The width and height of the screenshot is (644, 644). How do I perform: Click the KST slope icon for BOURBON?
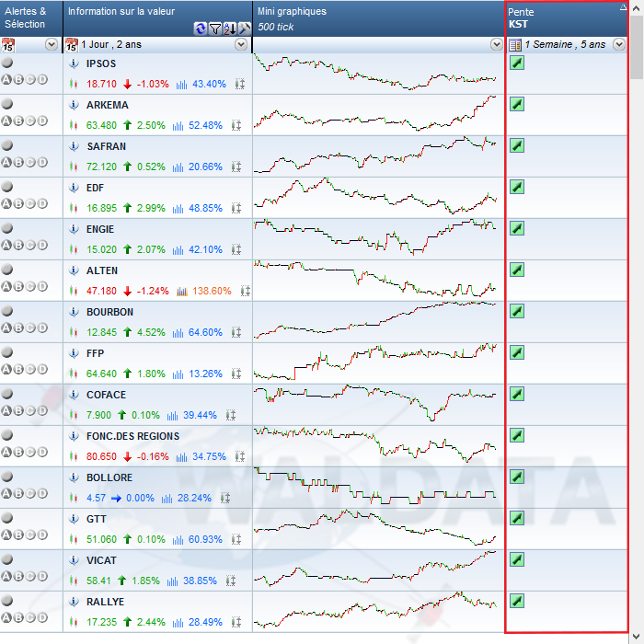pyautogui.click(x=517, y=311)
